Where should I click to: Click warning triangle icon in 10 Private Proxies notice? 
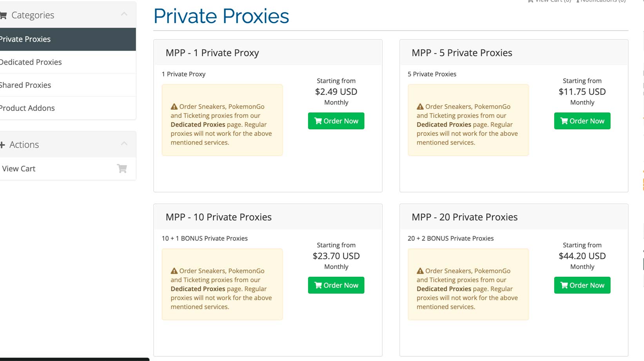click(x=174, y=271)
